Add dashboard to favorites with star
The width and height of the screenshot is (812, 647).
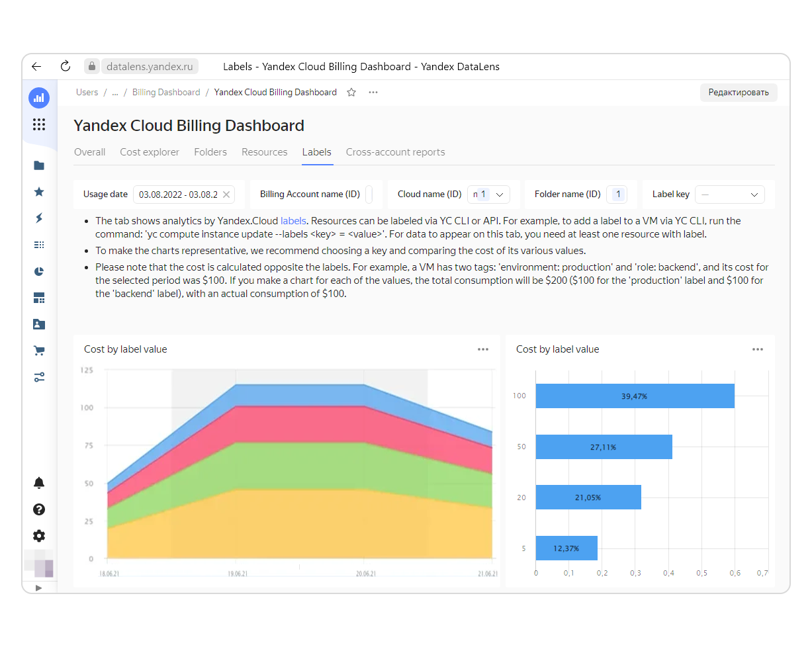click(351, 93)
